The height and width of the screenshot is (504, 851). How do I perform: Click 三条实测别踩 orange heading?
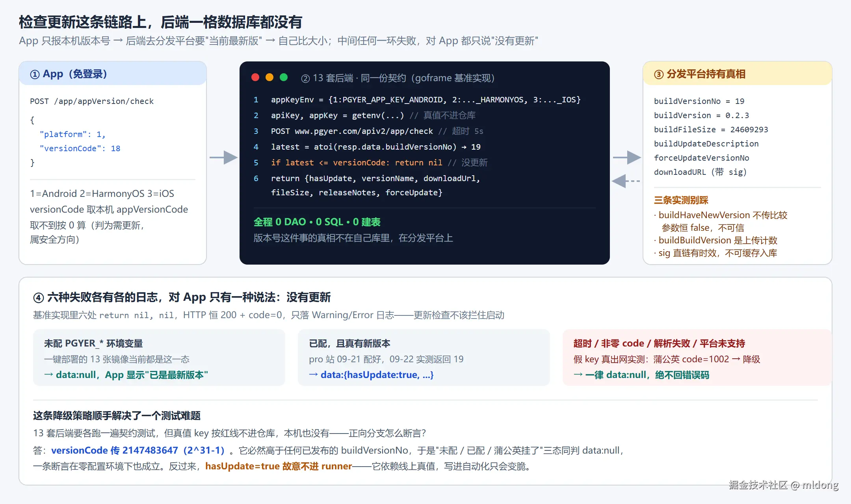[681, 200]
